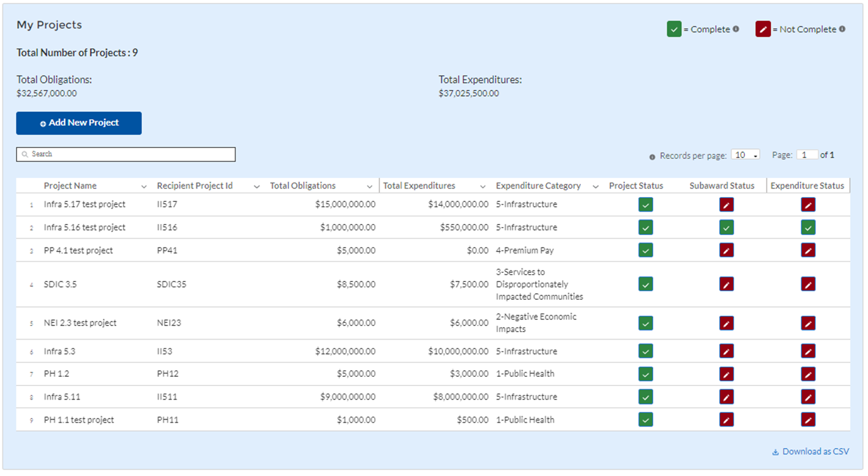Open the Records per page dropdown
This screenshot has width=868, height=476.
[x=745, y=155]
